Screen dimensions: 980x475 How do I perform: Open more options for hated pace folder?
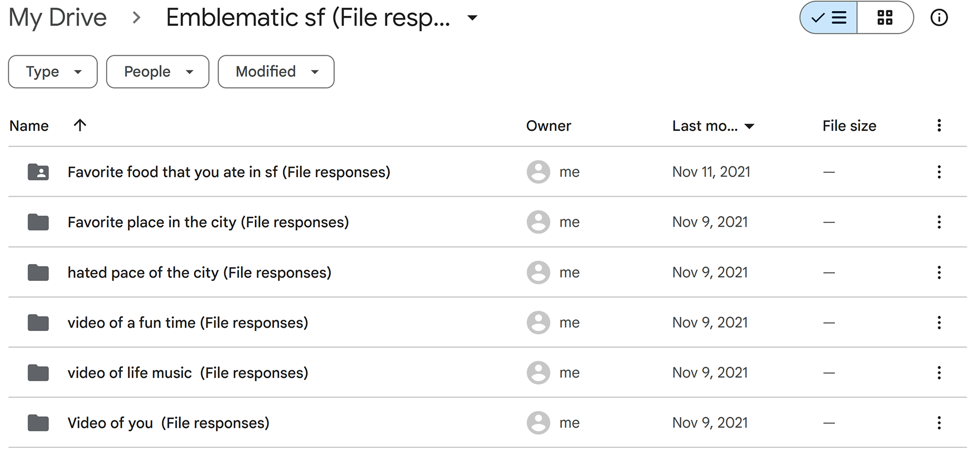tap(939, 272)
